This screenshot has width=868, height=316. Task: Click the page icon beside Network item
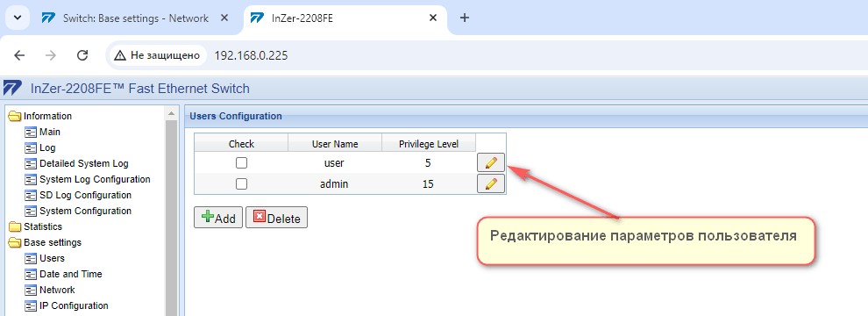(30, 290)
